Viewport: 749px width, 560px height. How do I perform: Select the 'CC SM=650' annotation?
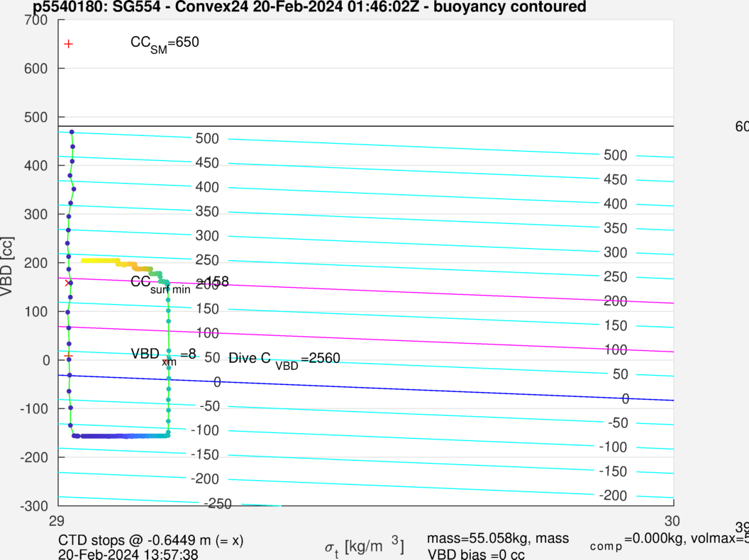pyautogui.click(x=165, y=44)
